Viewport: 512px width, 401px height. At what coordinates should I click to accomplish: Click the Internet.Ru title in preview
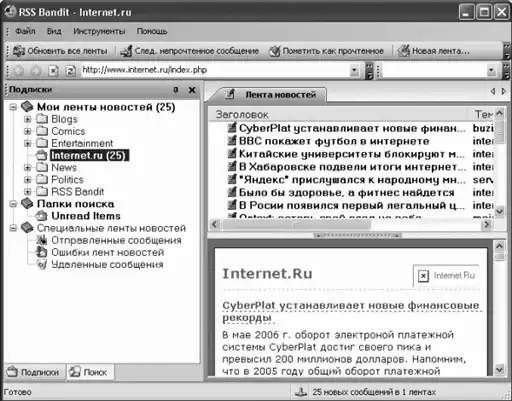tap(267, 274)
